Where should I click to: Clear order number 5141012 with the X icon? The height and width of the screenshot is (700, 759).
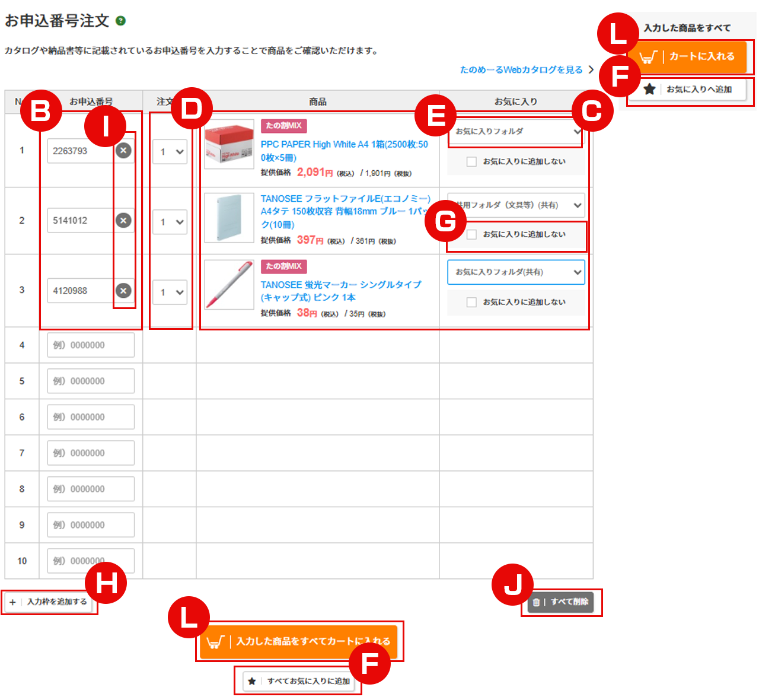point(123,221)
